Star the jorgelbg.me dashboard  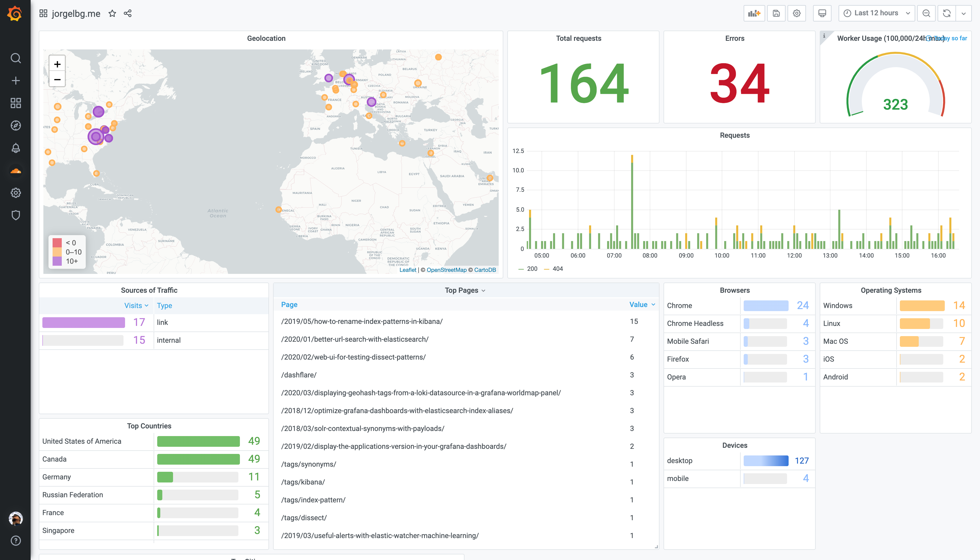112,14
